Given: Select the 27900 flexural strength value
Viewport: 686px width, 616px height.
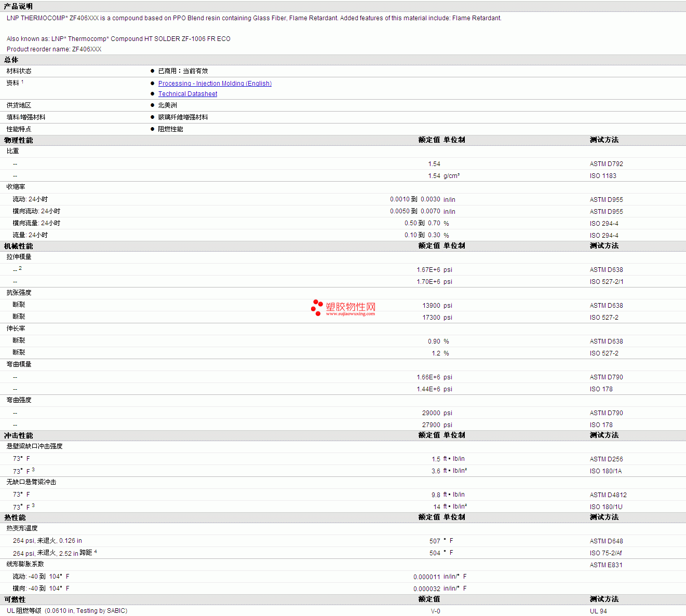Looking at the screenshot, I should pyautogui.click(x=432, y=425).
